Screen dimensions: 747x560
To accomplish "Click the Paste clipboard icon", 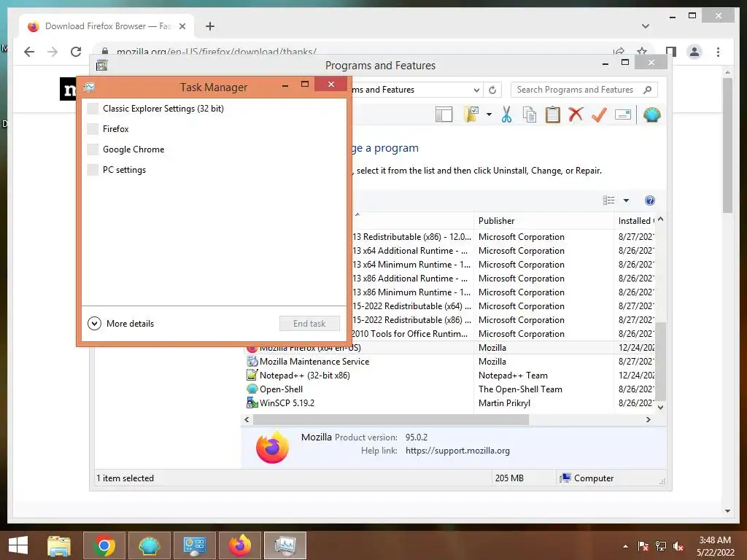I will [x=553, y=114].
